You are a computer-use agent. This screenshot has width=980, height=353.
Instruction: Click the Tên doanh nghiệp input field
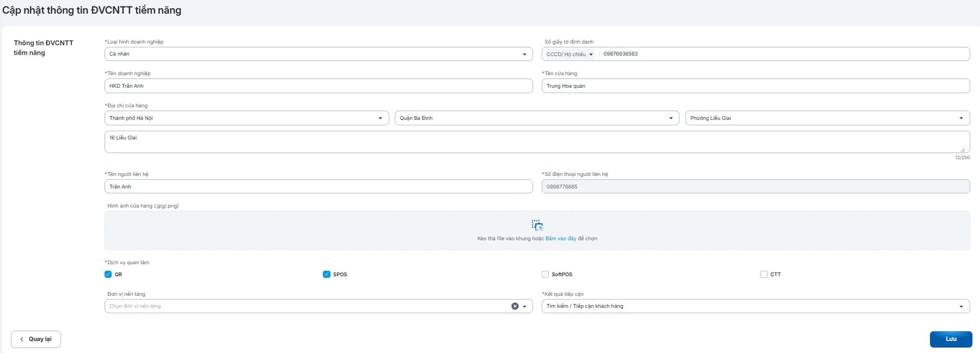(x=318, y=86)
